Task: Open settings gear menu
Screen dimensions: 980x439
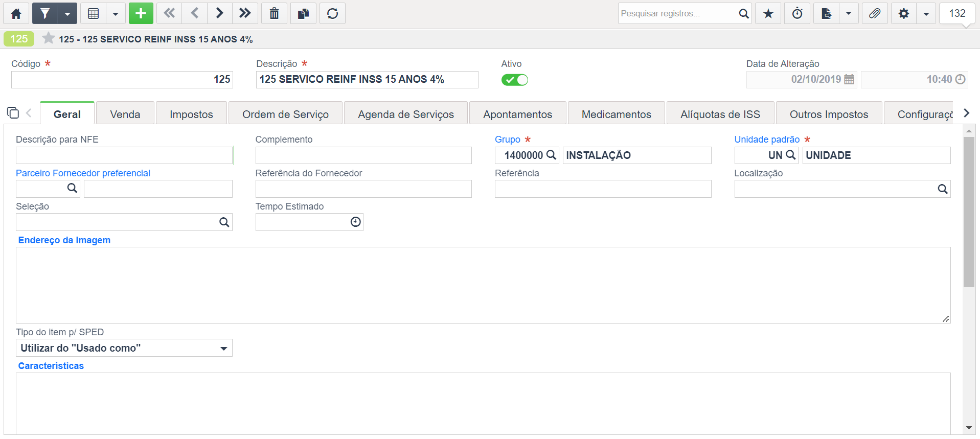Action: pyautogui.click(x=904, y=14)
